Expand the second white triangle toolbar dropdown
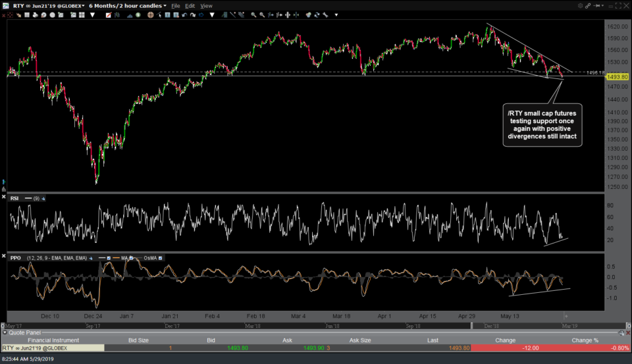This screenshot has height=364, width=632. click(x=212, y=15)
